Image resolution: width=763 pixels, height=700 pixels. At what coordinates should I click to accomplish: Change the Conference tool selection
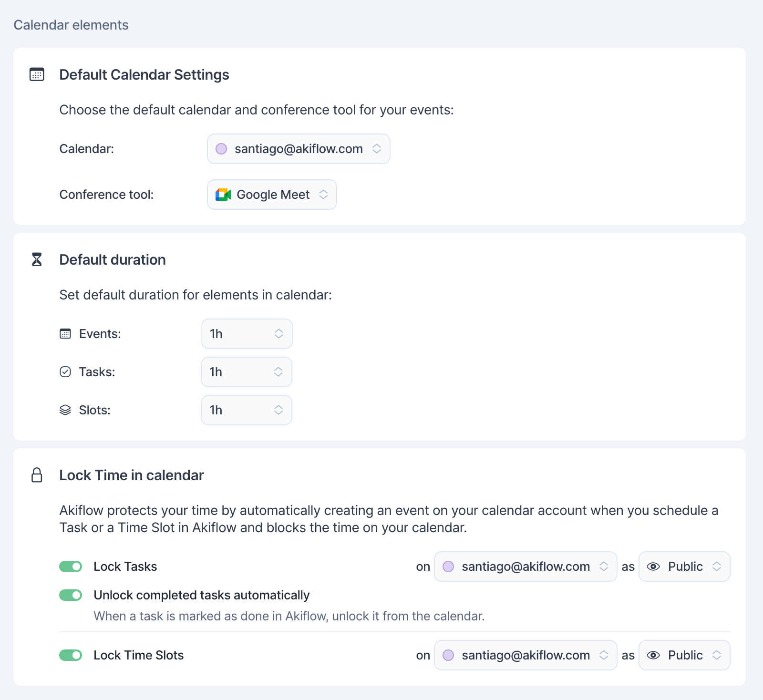(x=272, y=195)
